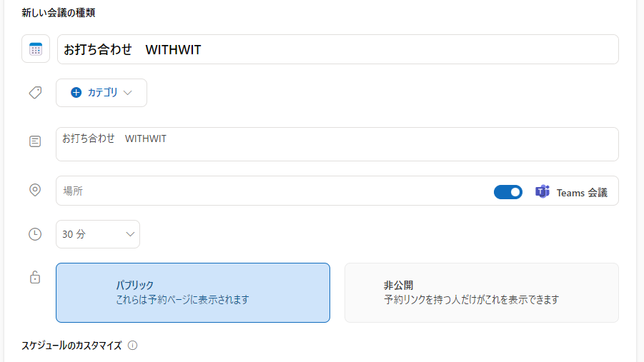Click the location pin icon
The height and width of the screenshot is (362, 644).
[35, 190]
